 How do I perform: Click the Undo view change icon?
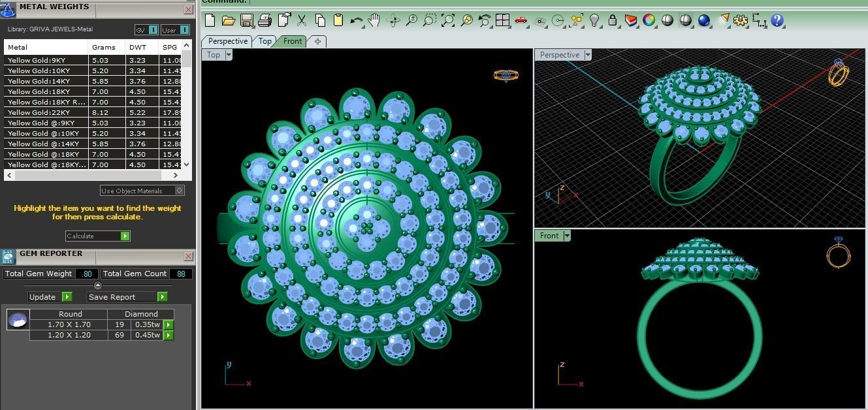484,20
